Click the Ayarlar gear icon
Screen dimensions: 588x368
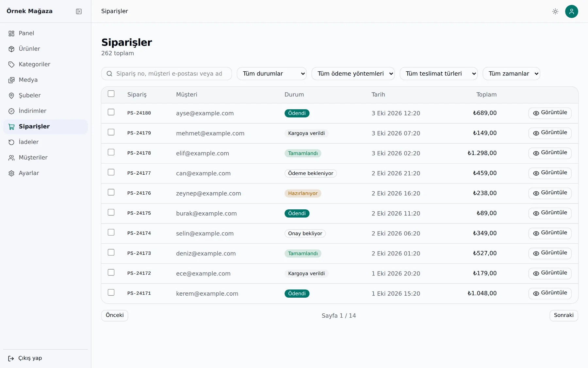[x=11, y=173]
